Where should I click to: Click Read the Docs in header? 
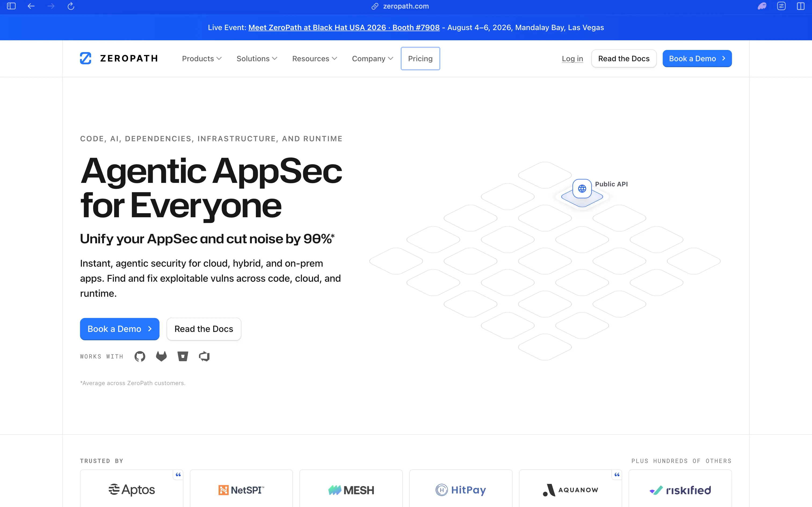click(x=624, y=59)
